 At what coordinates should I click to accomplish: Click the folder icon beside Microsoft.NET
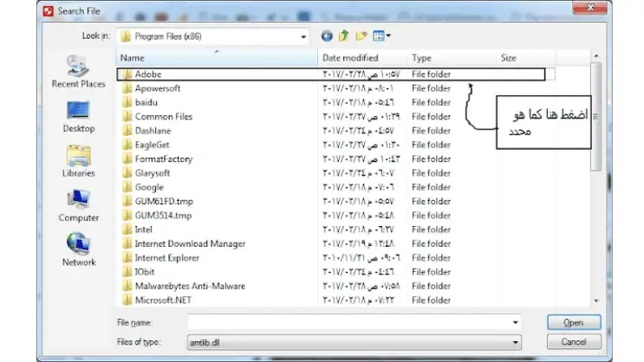coord(127,300)
